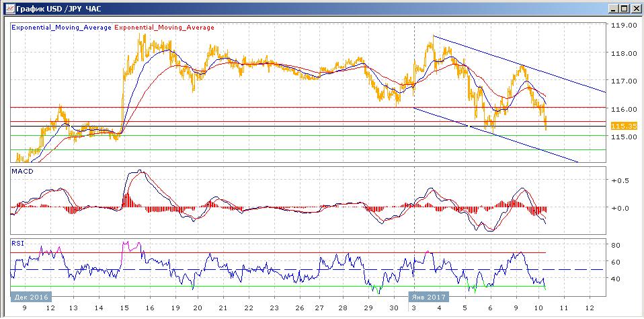Click date label 27 on time axis

(x=319, y=308)
